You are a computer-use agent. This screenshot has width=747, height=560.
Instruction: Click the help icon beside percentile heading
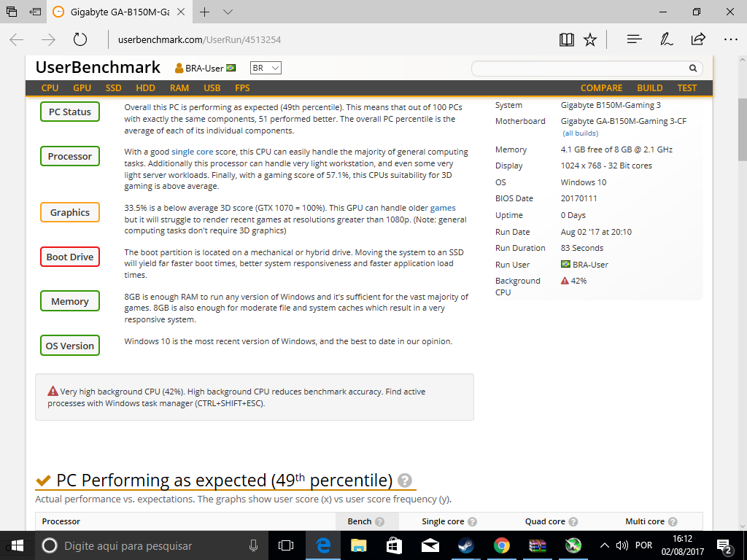click(405, 481)
